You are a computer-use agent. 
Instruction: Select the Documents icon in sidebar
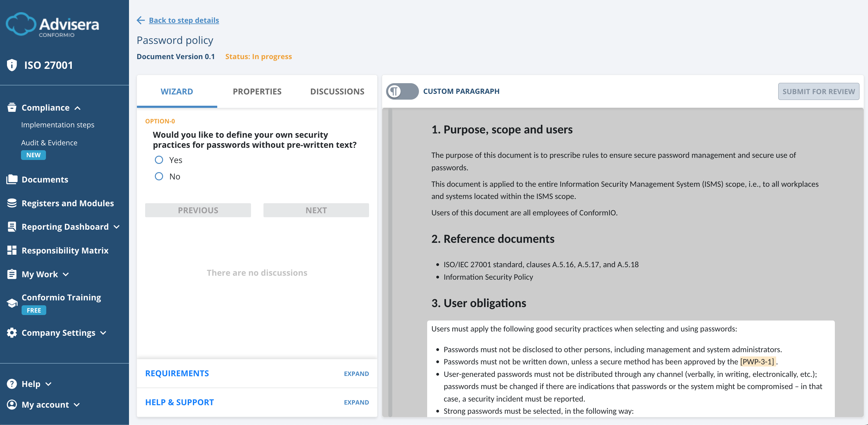[12, 179]
